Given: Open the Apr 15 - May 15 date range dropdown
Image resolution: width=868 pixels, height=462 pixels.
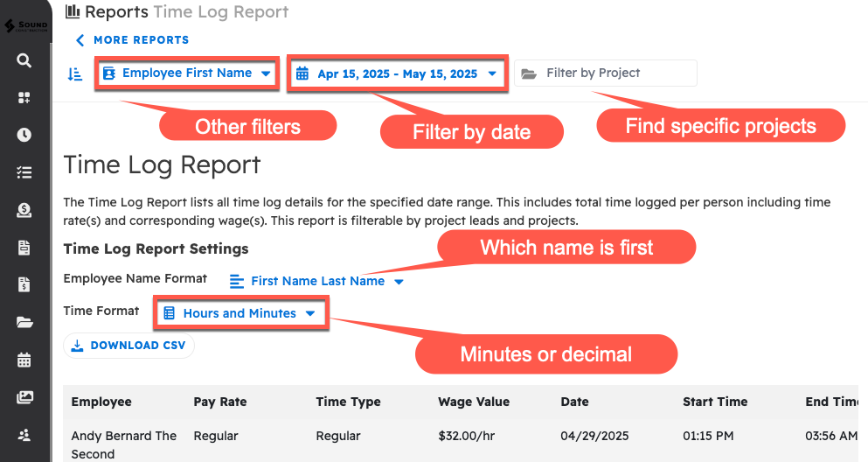Looking at the screenshot, I should point(397,73).
